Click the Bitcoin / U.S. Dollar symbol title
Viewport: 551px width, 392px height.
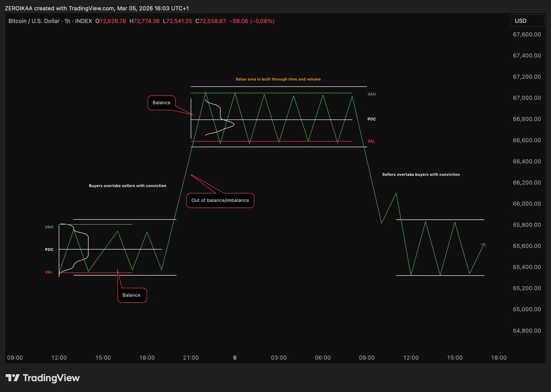[x=34, y=21]
